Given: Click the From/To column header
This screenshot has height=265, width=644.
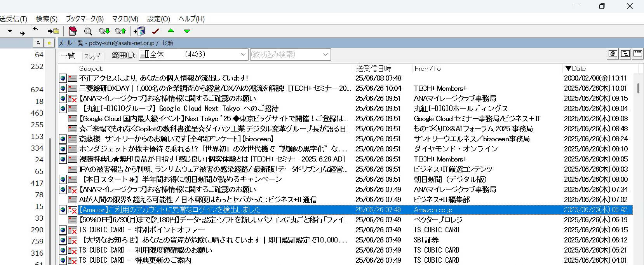Looking at the screenshot, I should click(427, 68).
